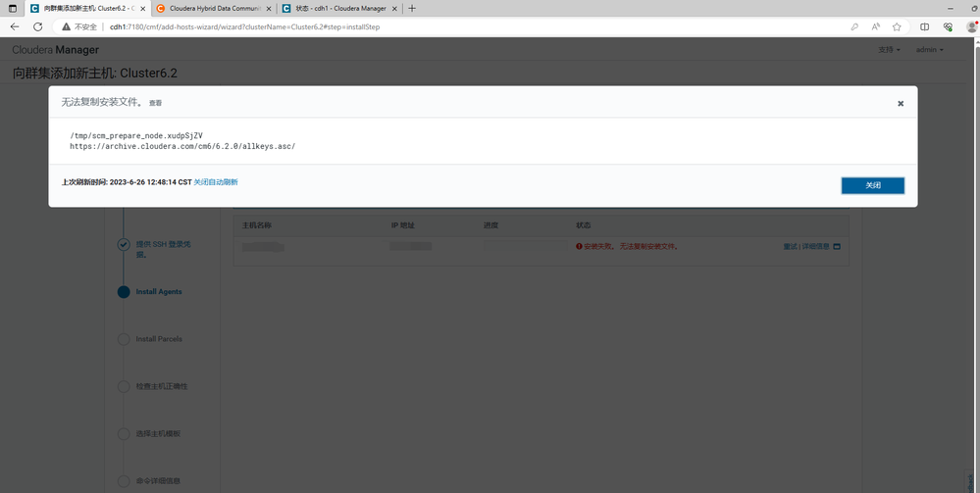Click the 查看 link beside dialog title

(155, 103)
